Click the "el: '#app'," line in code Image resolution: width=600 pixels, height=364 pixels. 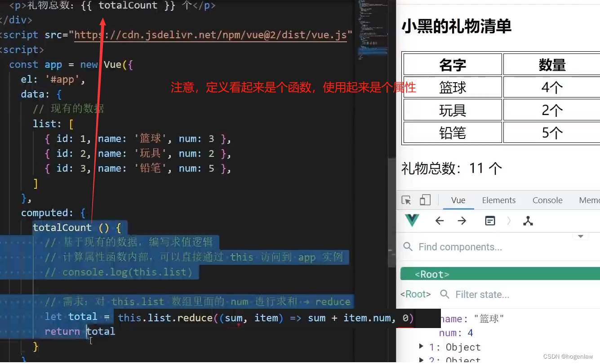(x=53, y=80)
